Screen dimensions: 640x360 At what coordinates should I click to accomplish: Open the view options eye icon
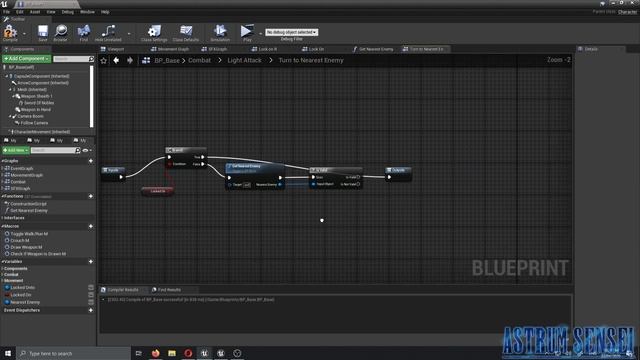[x=85, y=151]
